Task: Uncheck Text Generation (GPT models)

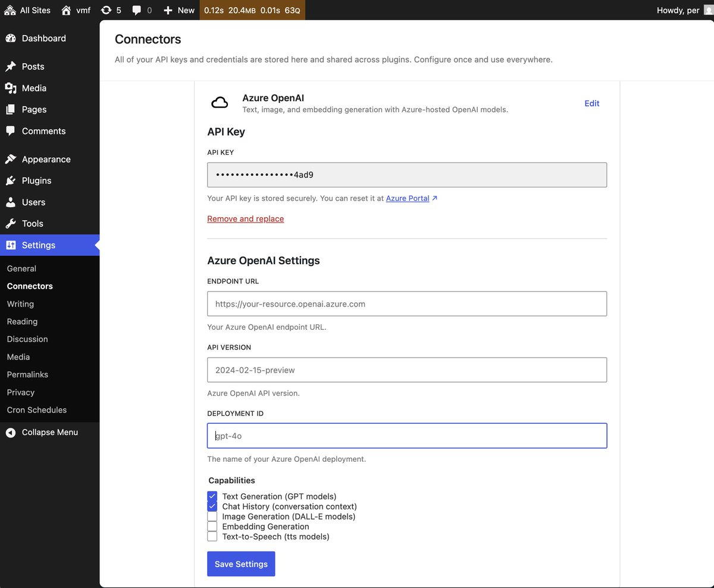Action: [212, 496]
